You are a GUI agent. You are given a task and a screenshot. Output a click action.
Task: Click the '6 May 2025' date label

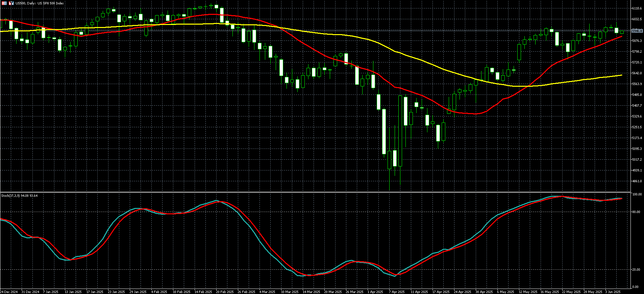(505, 292)
